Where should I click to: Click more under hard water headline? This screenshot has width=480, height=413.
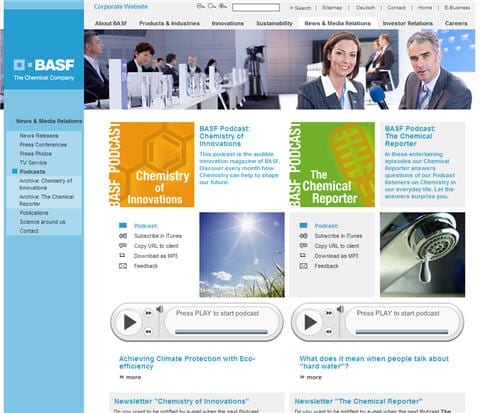(311, 377)
